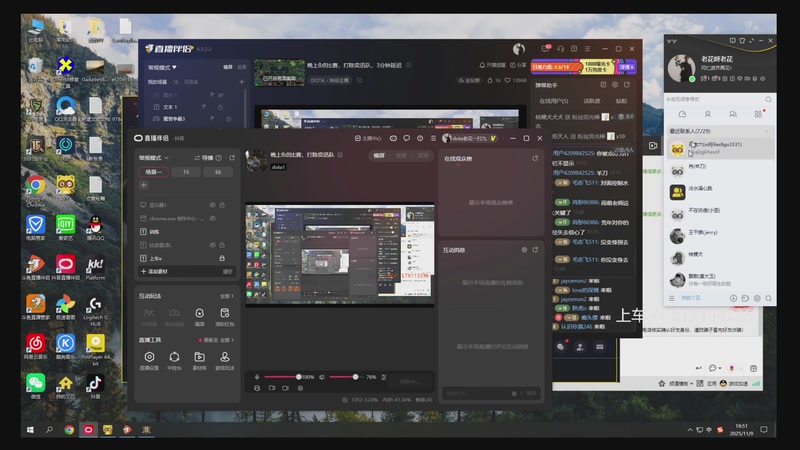Select the 场景一 scene tab
Screen dimensions: 800x450
[154, 172]
